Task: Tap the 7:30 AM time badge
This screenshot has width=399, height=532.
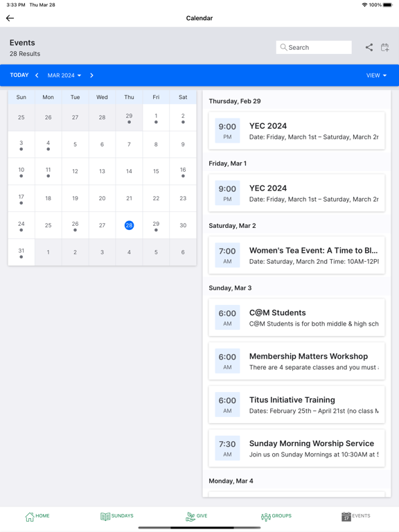Action: (227, 448)
